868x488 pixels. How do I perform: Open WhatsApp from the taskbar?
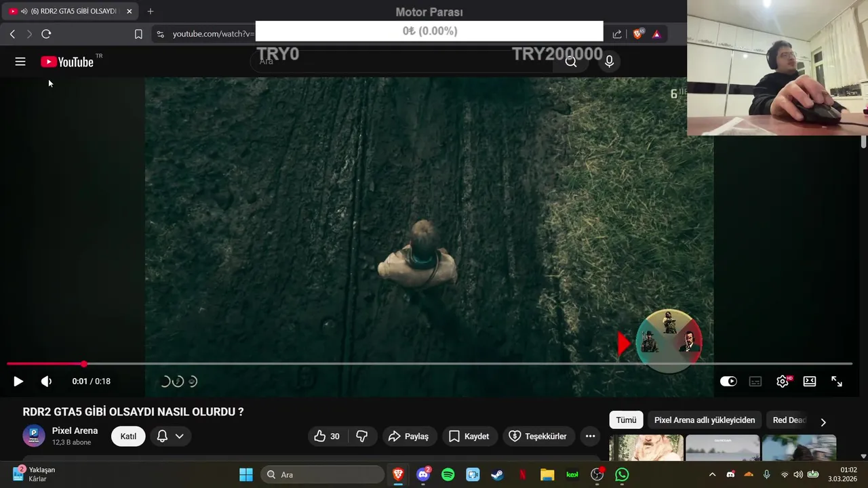point(622,474)
